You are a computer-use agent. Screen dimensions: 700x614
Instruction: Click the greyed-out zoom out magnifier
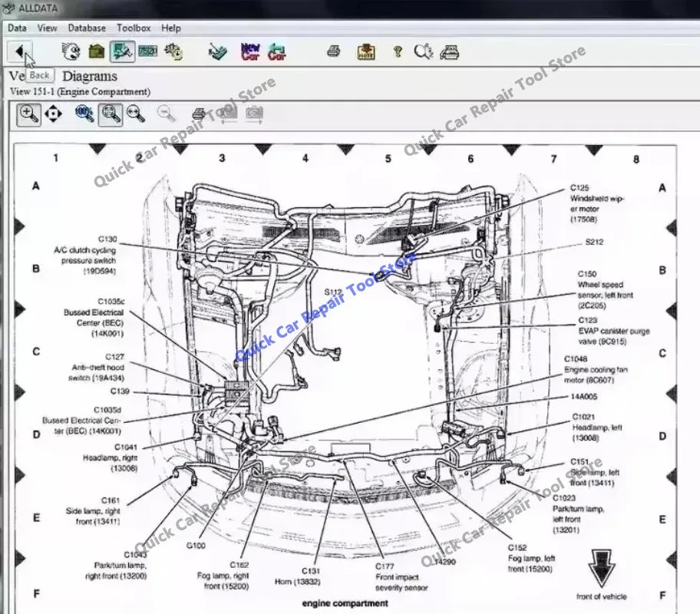166,114
